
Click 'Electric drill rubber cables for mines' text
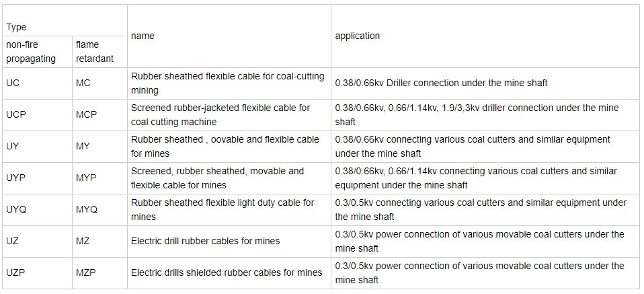[x=205, y=242]
